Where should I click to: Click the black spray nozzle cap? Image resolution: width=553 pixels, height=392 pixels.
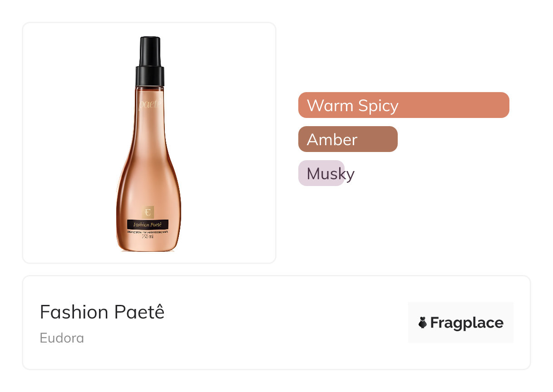click(x=150, y=51)
